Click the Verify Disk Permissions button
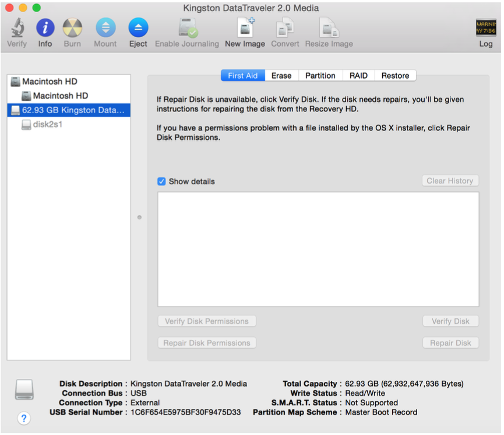Image resolution: width=504 pixels, height=435 pixels. (x=207, y=321)
